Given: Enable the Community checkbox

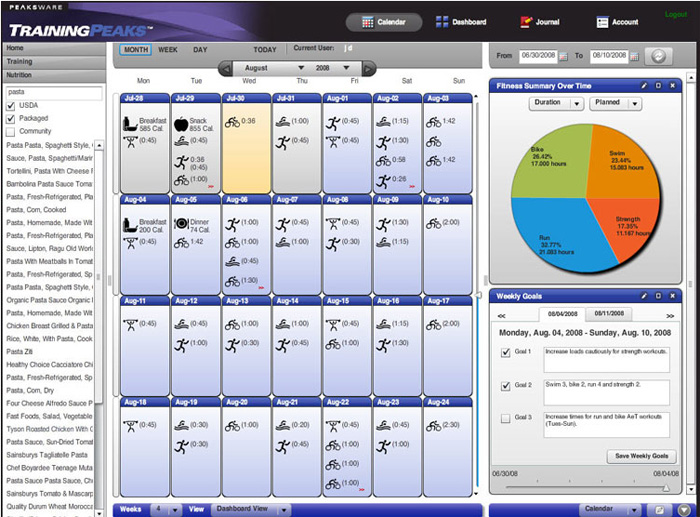Looking at the screenshot, I should pos(11,131).
